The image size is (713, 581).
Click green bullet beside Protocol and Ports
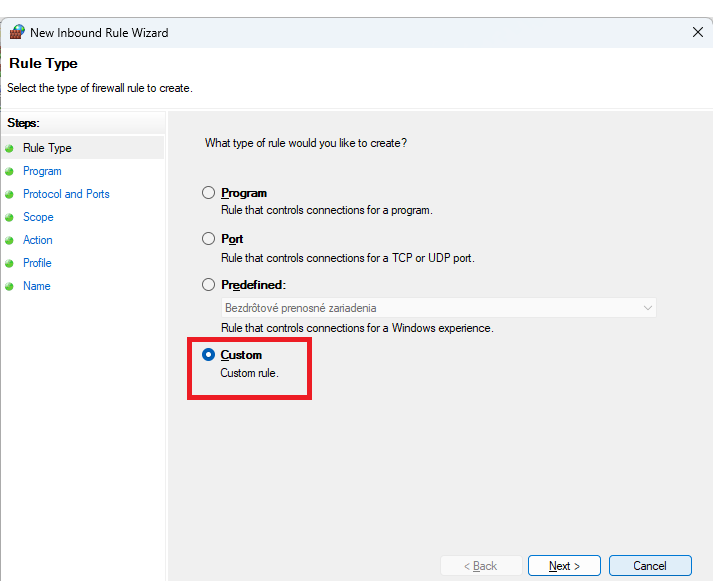click(10, 194)
